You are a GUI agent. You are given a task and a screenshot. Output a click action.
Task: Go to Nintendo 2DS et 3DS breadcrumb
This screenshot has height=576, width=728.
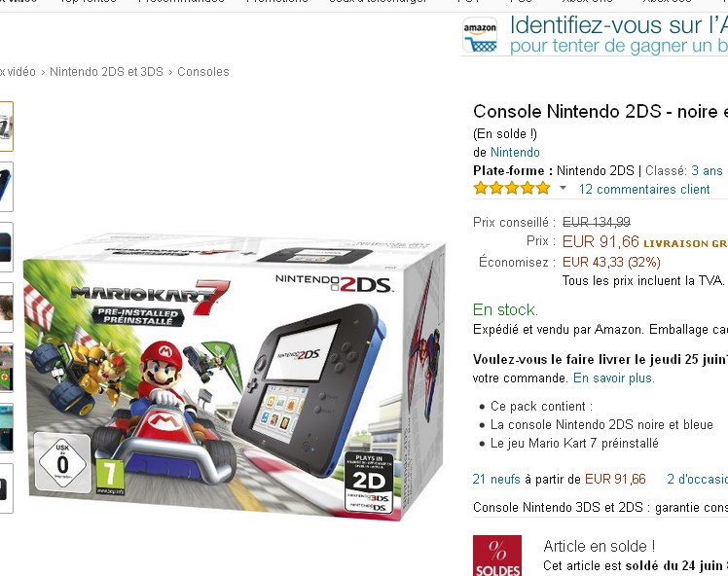[106, 72]
